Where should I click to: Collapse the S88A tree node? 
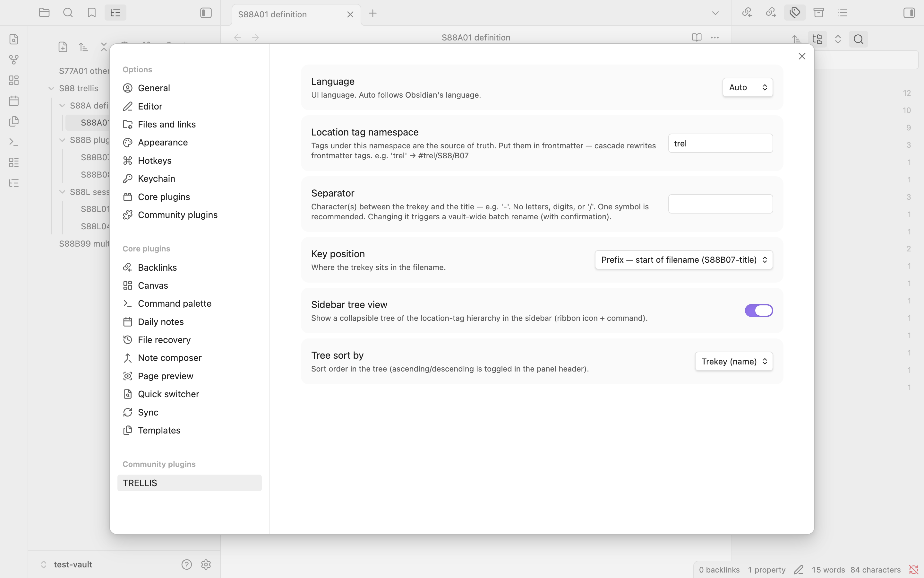pyautogui.click(x=62, y=106)
